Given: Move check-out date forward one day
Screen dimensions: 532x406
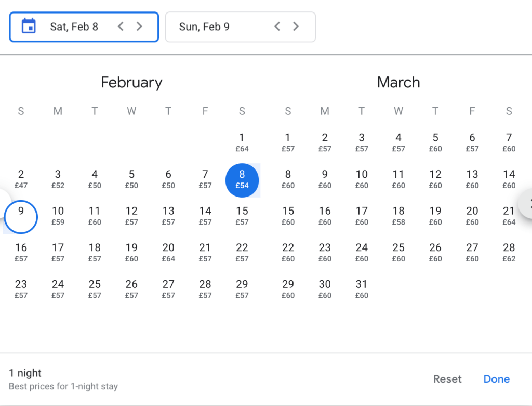Looking at the screenshot, I should click(x=296, y=26).
